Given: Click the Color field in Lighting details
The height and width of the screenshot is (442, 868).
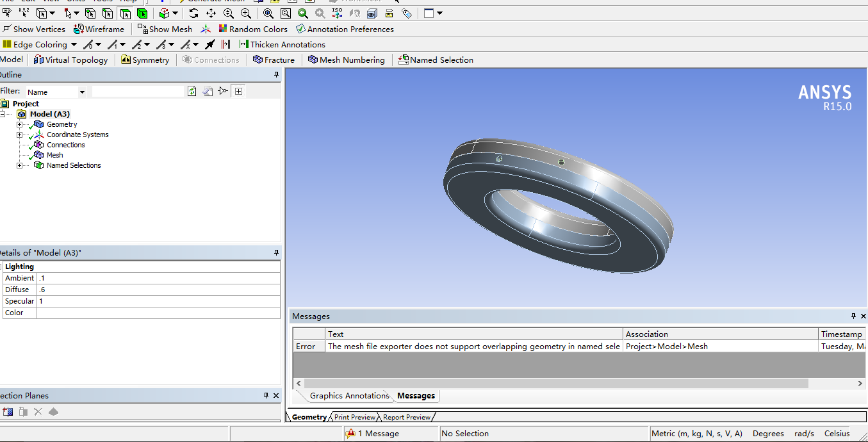Looking at the screenshot, I should pos(158,313).
